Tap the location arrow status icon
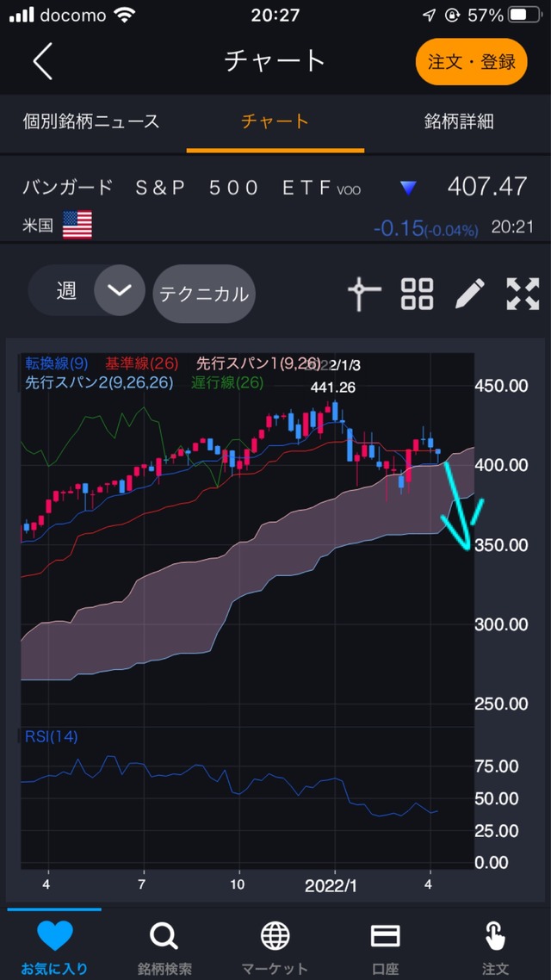This screenshot has height=980, width=551. 430,15
